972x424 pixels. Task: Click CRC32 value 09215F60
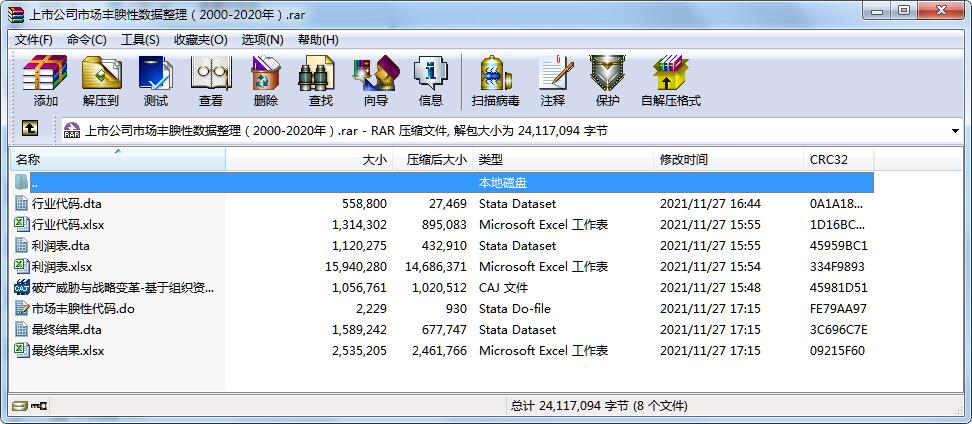coord(837,351)
